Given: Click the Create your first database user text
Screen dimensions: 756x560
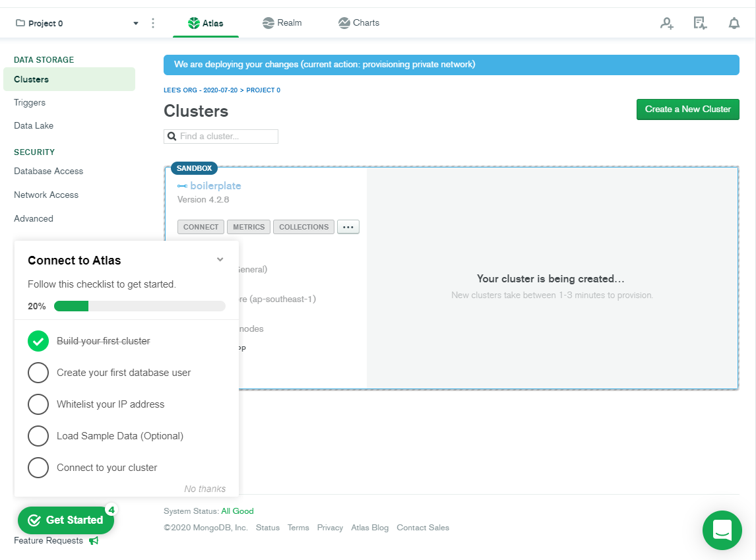Looking at the screenshot, I should click(123, 373).
